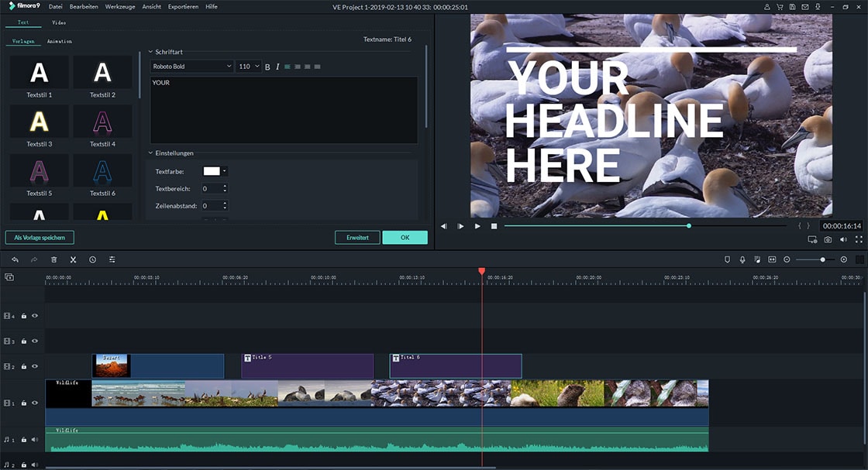Select the scissors split tool
Viewport: 868px width, 470px height.
(x=73, y=259)
